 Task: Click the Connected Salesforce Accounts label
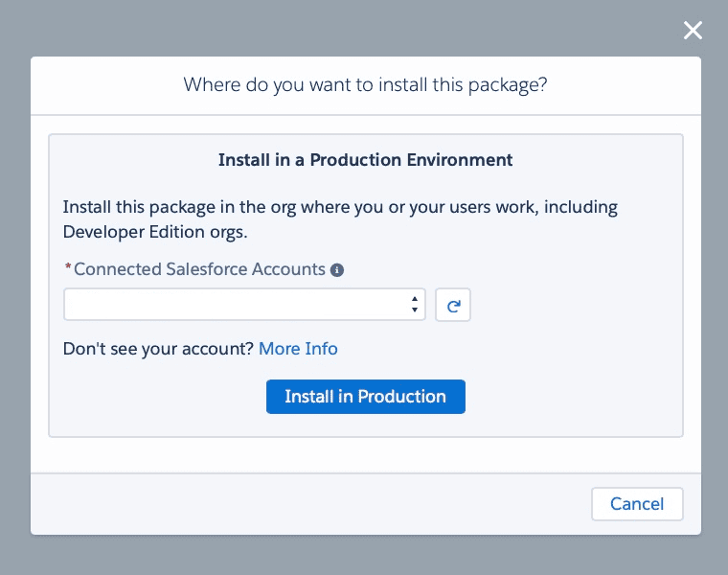(x=199, y=269)
